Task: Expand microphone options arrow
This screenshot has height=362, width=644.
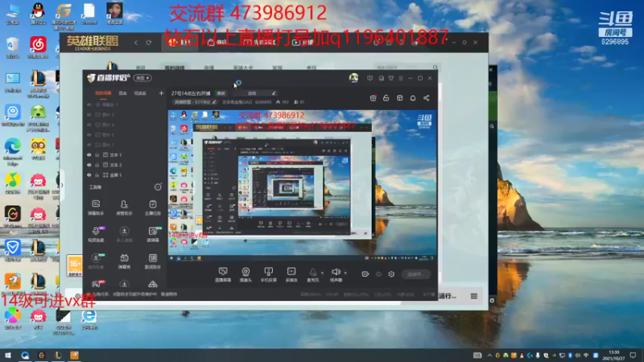Action: click(323, 273)
